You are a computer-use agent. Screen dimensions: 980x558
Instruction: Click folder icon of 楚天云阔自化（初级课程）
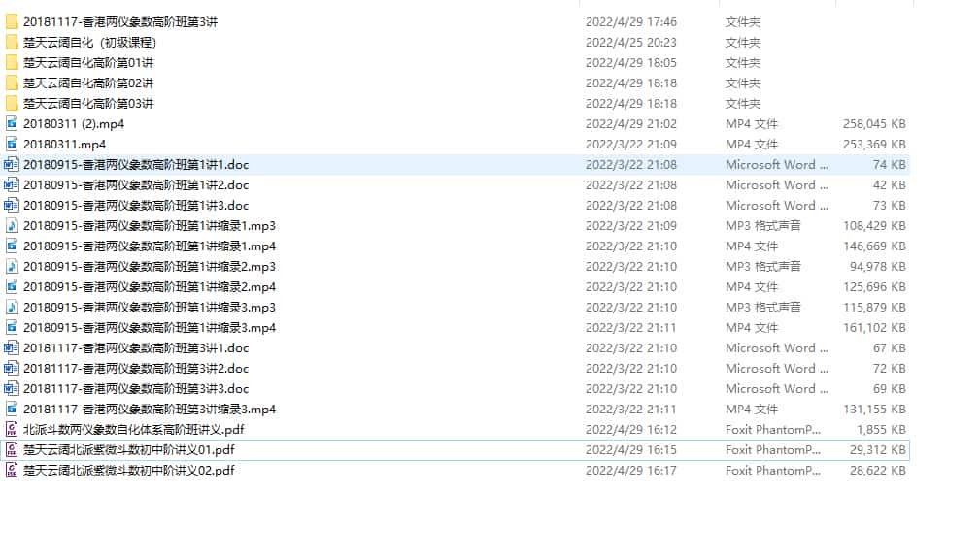click(x=12, y=42)
